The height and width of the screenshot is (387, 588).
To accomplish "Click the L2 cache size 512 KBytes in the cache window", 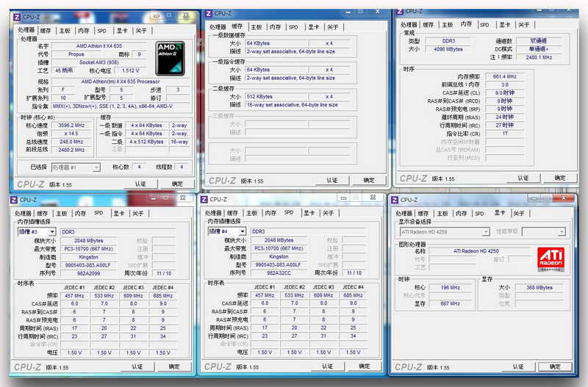I will [x=276, y=97].
